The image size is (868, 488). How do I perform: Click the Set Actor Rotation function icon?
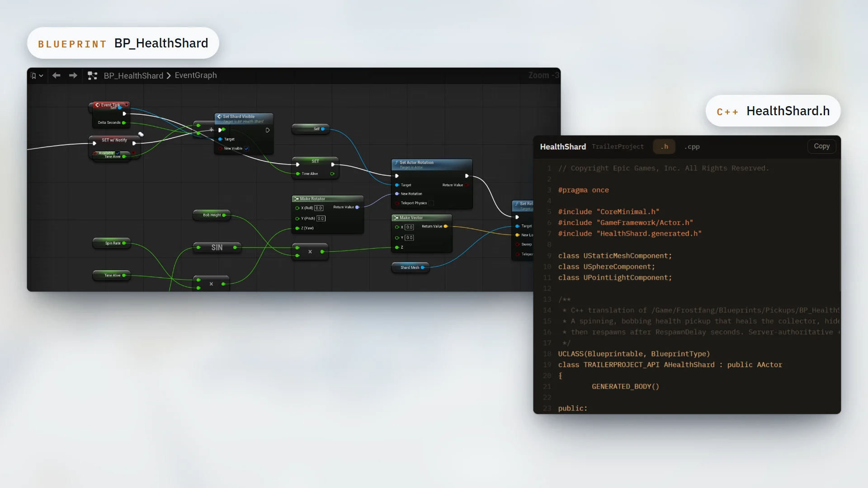click(396, 163)
